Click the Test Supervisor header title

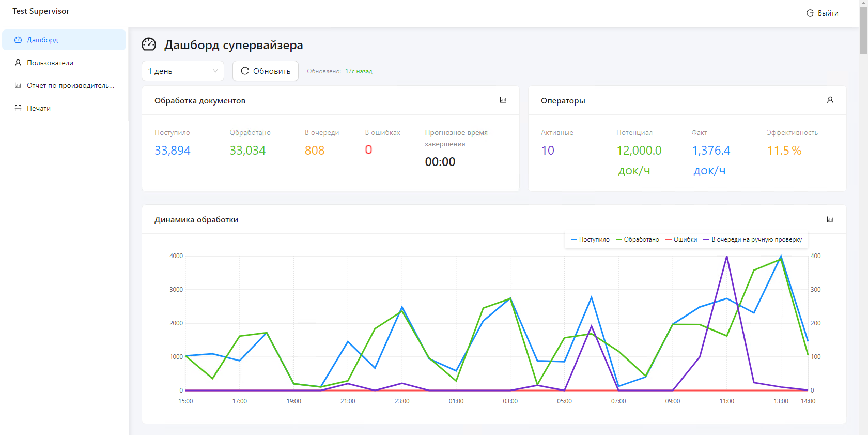click(x=41, y=11)
